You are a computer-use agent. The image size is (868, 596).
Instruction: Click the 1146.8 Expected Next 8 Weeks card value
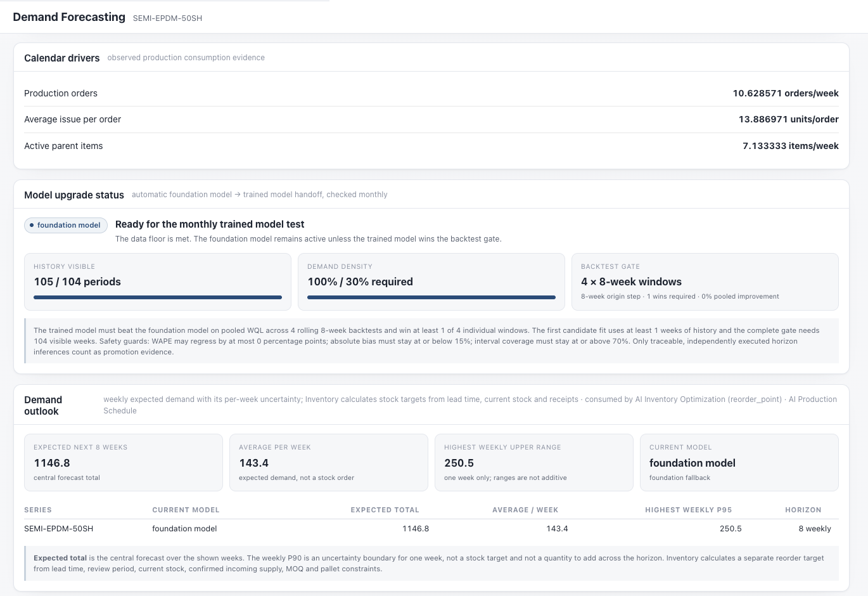pos(52,463)
